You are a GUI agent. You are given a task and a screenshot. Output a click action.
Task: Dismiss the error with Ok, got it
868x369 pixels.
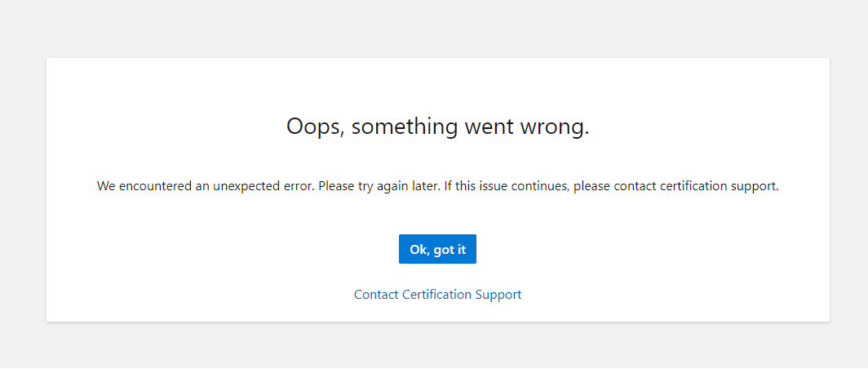[437, 249]
